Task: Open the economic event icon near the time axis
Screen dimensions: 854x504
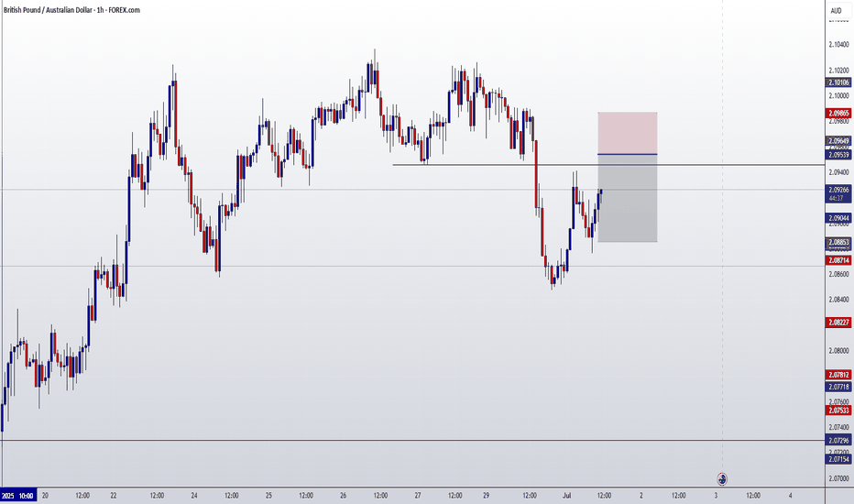Action: [x=722, y=479]
